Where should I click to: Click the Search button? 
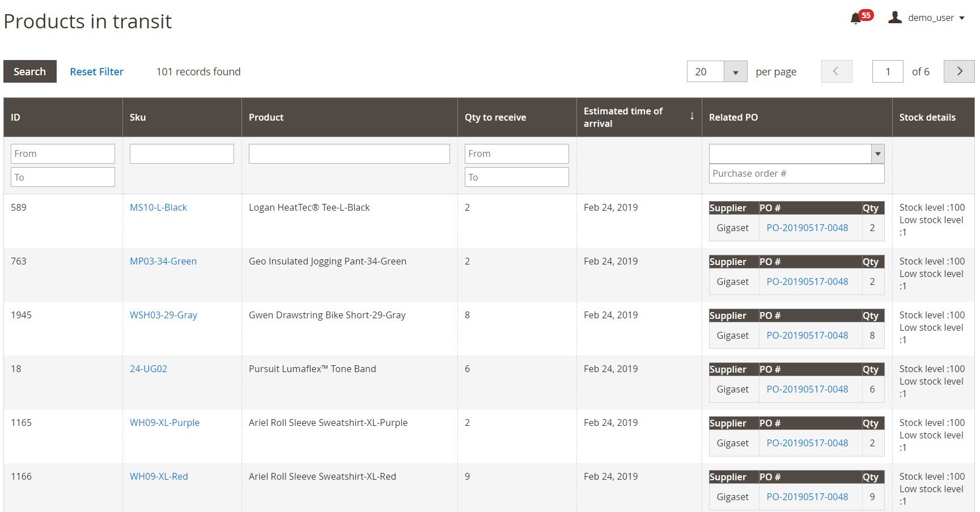pyautogui.click(x=30, y=71)
